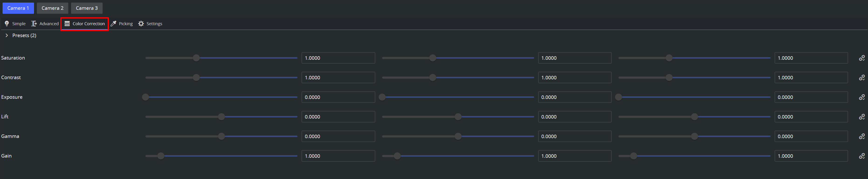868x179 pixels.
Task: Toggle the Contrast channel link icon
Action: (x=862, y=77)
